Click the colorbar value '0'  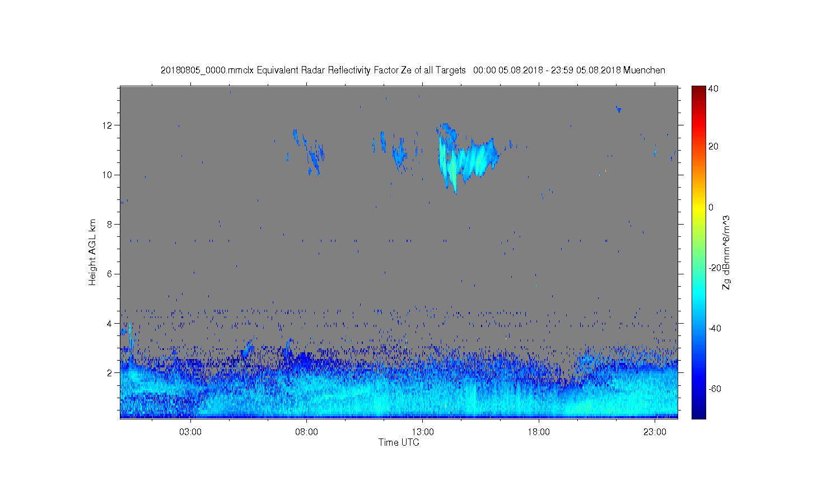(x=711, y=207)
